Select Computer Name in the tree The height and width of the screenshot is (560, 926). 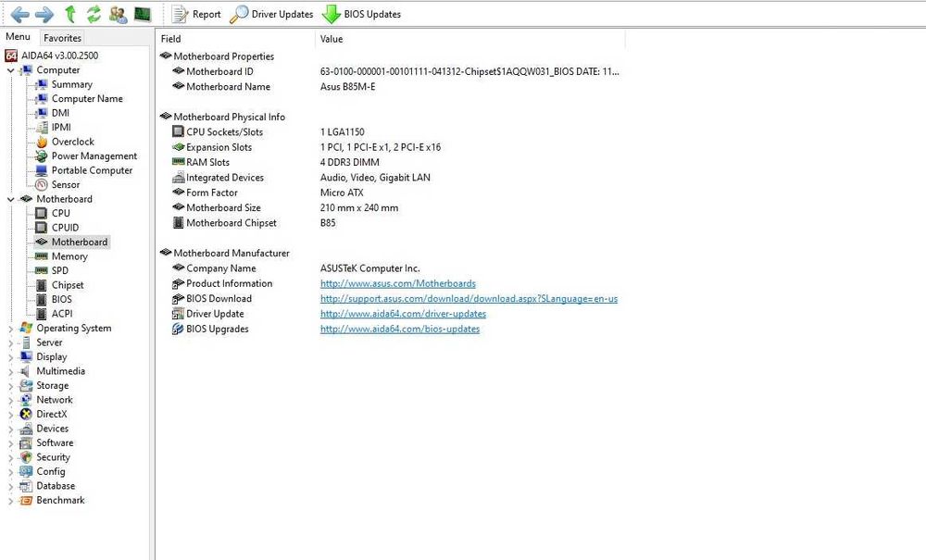pos(87,98)
